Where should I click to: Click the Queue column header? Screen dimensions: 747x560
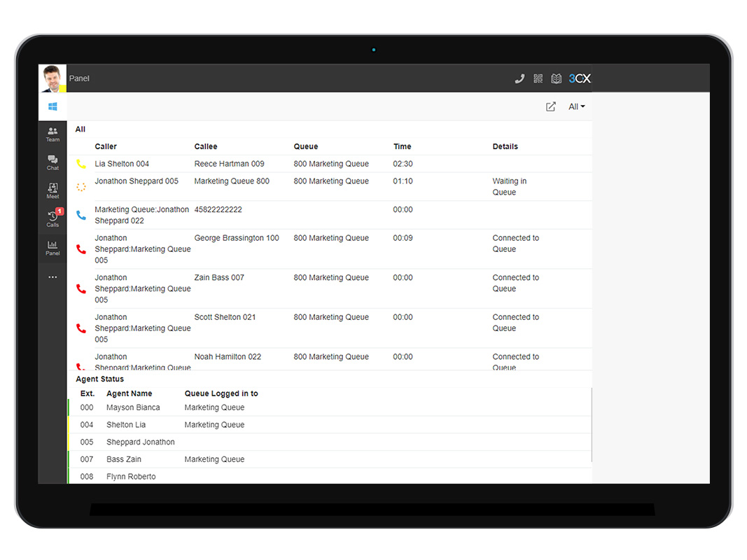point(306,147)
